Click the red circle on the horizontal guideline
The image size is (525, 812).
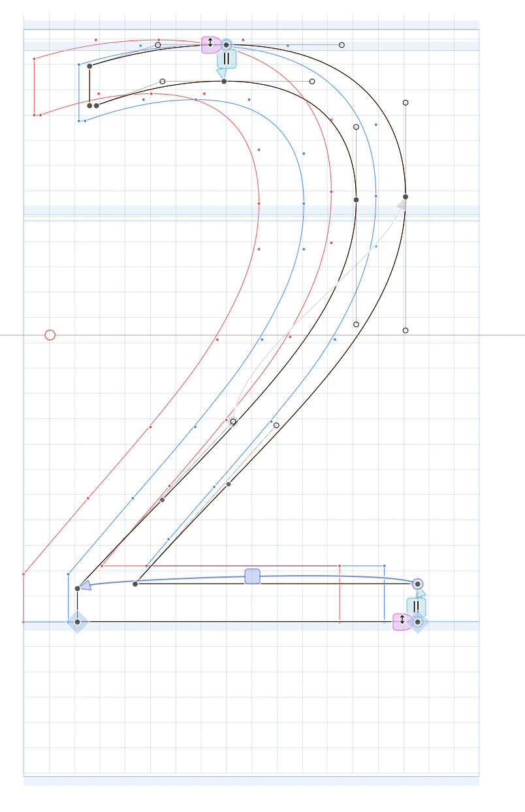point(50,335)
